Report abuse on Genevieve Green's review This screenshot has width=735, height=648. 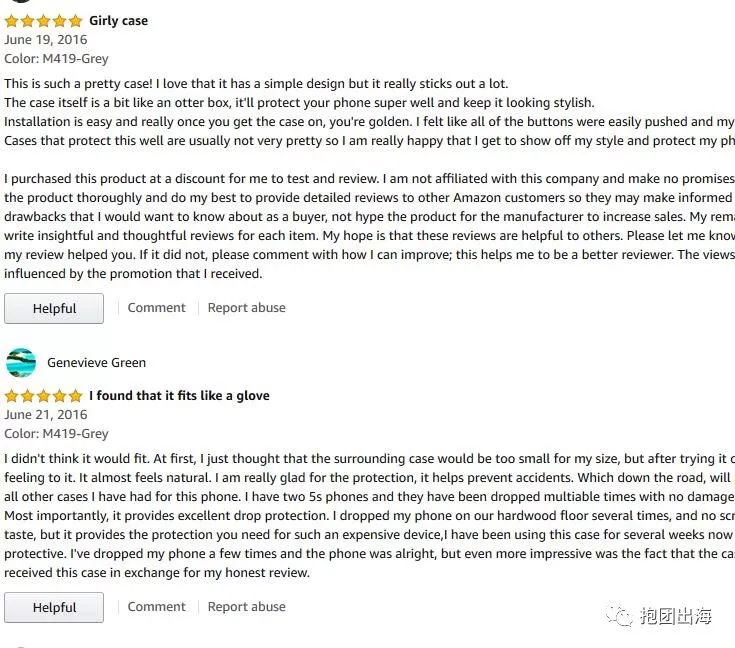[x=246, y=607]
